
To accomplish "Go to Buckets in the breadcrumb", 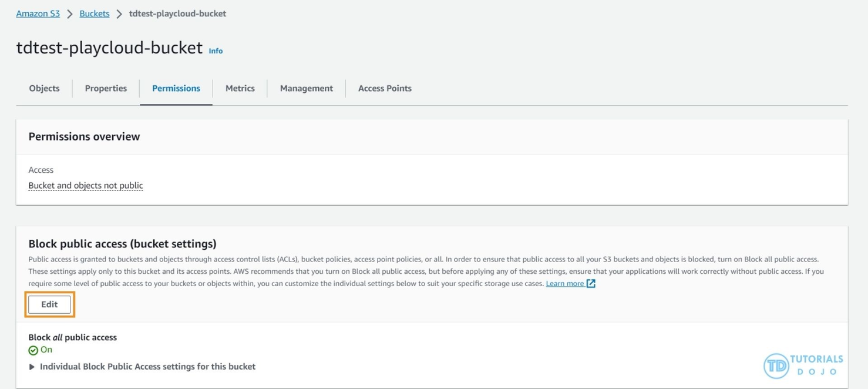I will [x=94, y=14].
